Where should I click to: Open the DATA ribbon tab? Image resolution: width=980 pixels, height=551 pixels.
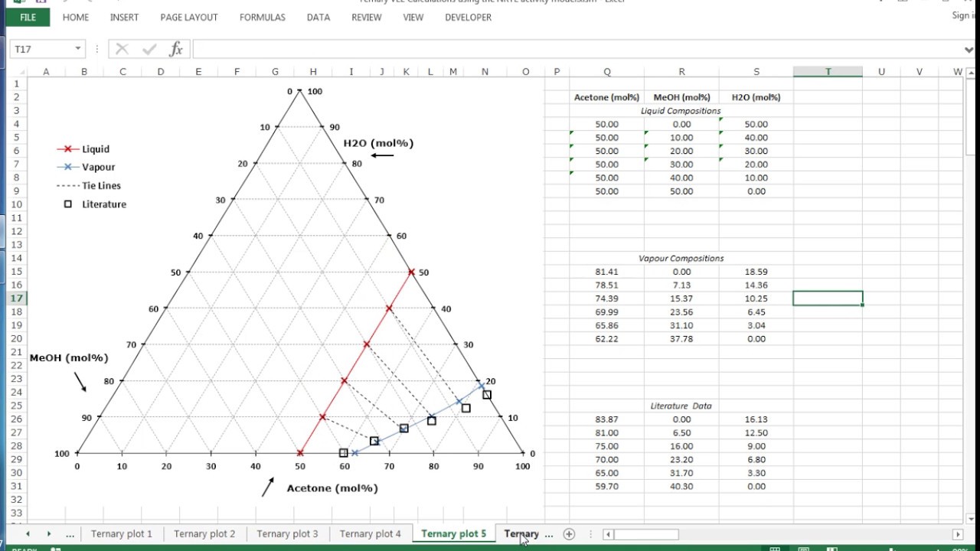(318, 17)
